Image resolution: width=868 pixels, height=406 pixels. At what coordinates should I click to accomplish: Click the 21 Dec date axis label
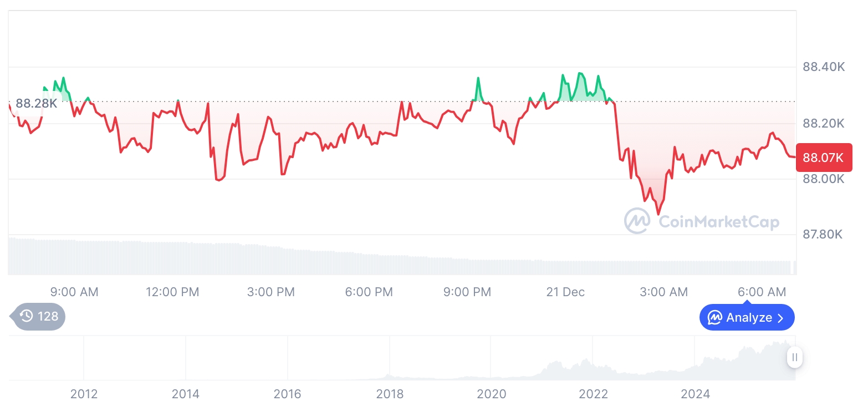point(565,292)
